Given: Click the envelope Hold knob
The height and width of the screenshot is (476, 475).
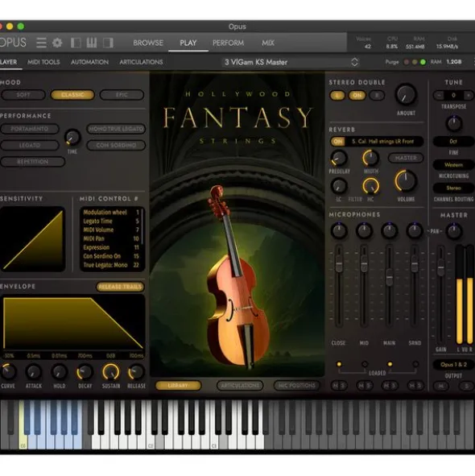Looking at the screenshot, I should coord(60,372).
